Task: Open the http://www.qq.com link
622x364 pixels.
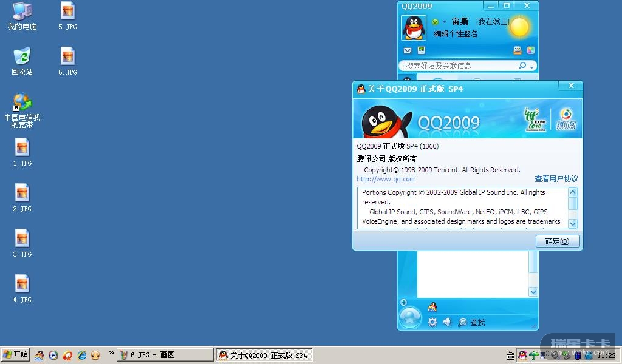Action: click(386, 179)
